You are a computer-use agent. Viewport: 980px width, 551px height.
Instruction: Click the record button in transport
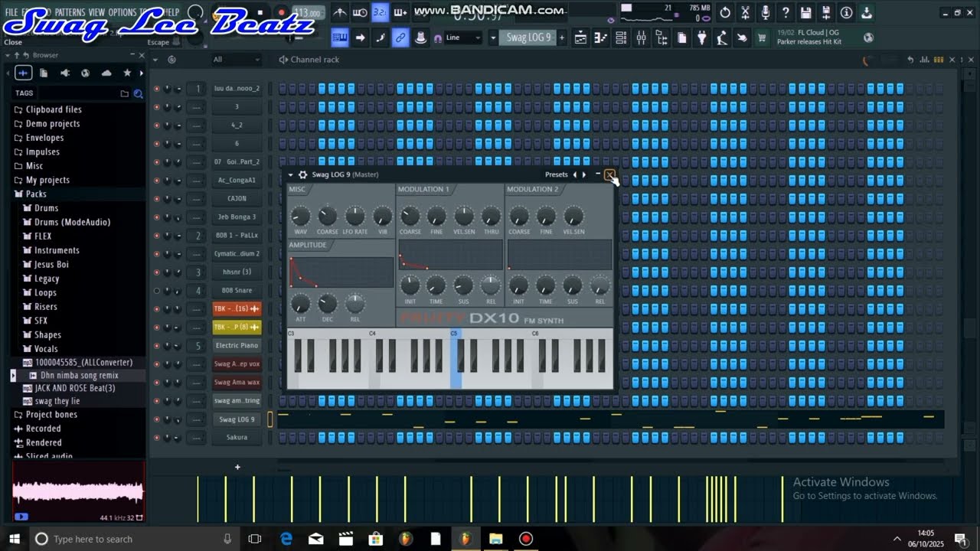tap(281, 13)
